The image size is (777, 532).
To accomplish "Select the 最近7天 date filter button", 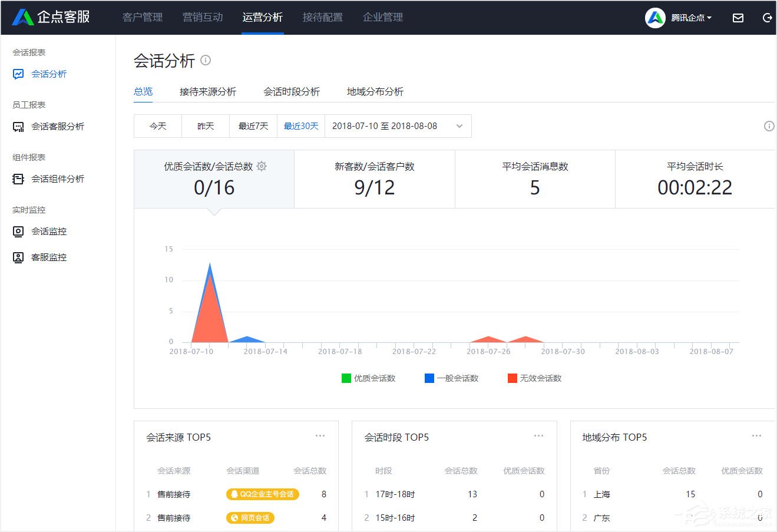I will tap(253, 125).
